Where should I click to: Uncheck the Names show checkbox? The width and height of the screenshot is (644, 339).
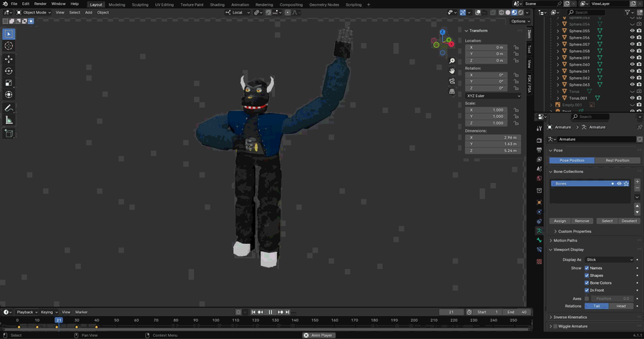(x=587, y=268)
